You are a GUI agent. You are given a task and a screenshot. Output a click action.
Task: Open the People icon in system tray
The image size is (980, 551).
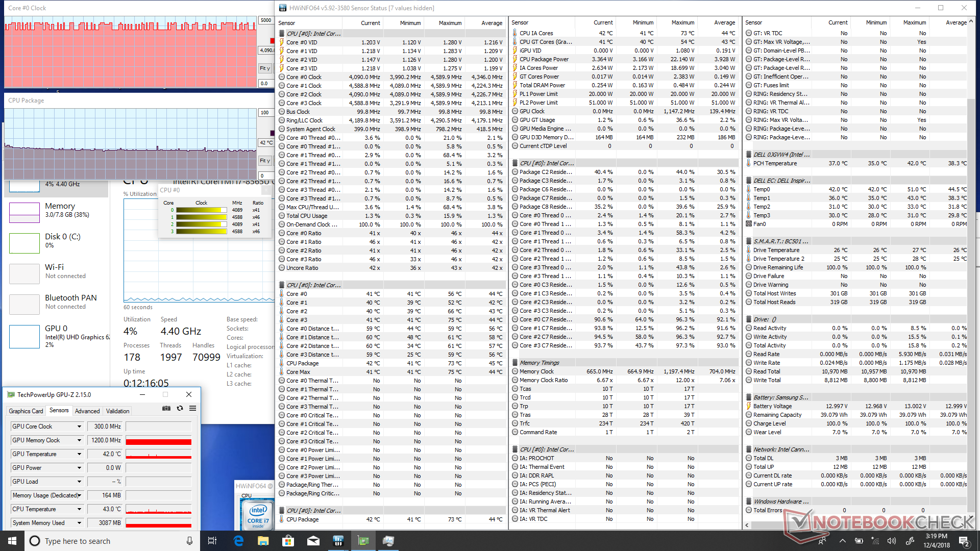822,541
